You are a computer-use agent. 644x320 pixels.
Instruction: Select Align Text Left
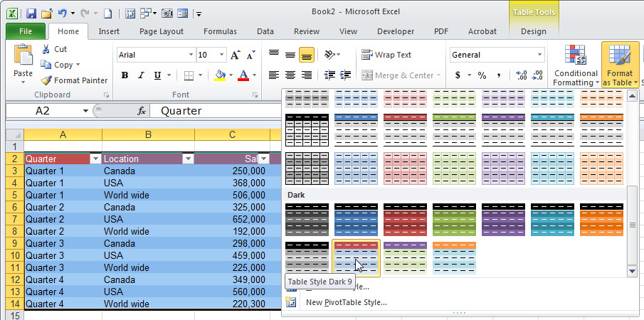coord(274,75)
